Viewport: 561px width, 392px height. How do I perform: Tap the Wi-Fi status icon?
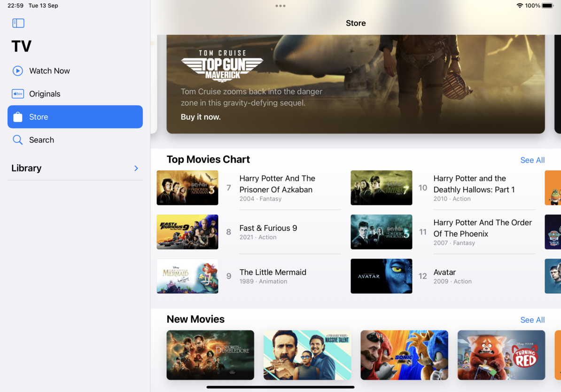[520, 6]
